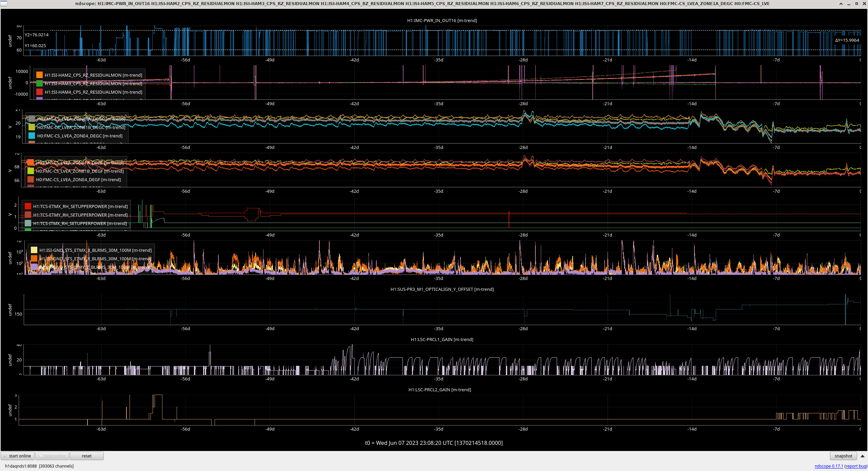Viewport: 868px width, 471px height.
Task: Click the window shade-up arrow in title bar
Action: point(841,3)
